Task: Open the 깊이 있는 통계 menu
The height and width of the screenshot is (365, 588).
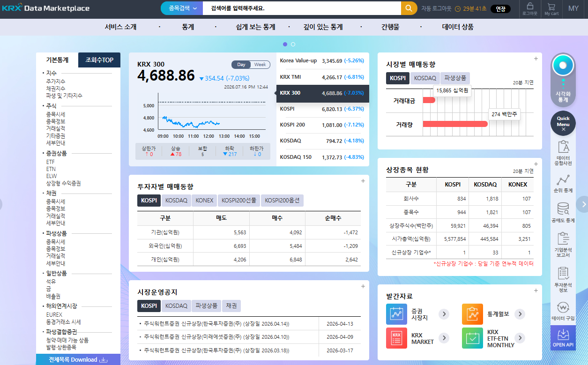Action: tap(322, 27)
